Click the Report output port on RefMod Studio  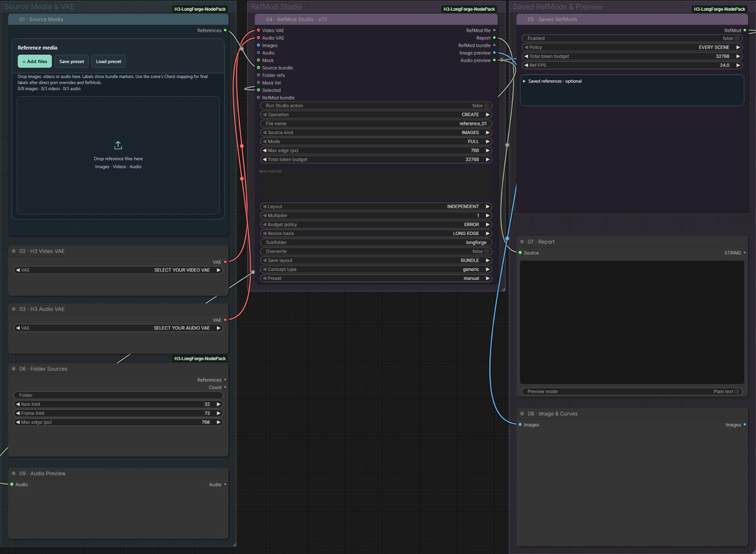tap(495, 38)
